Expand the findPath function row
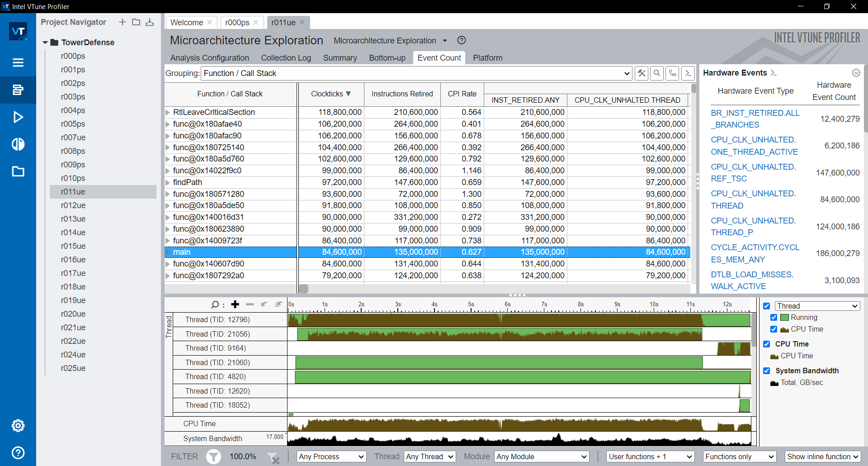This screenshot has height=466, width=868. [168, 182]
